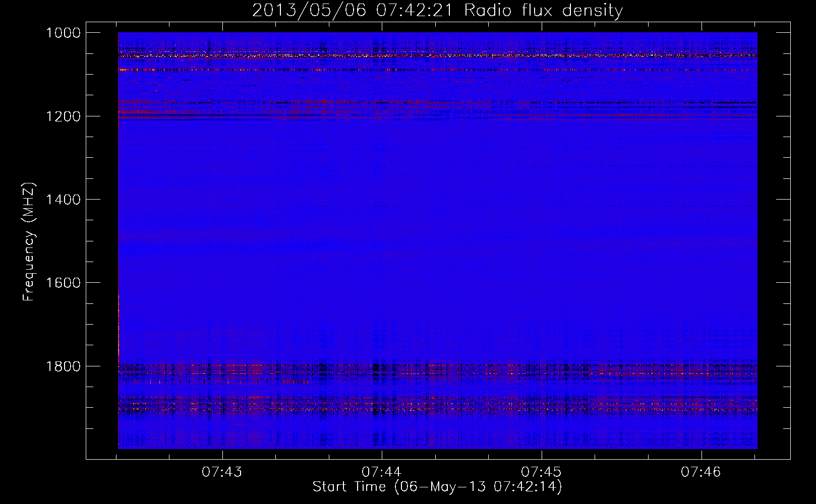Click the 07:43 time tick label

pos(222,472)
